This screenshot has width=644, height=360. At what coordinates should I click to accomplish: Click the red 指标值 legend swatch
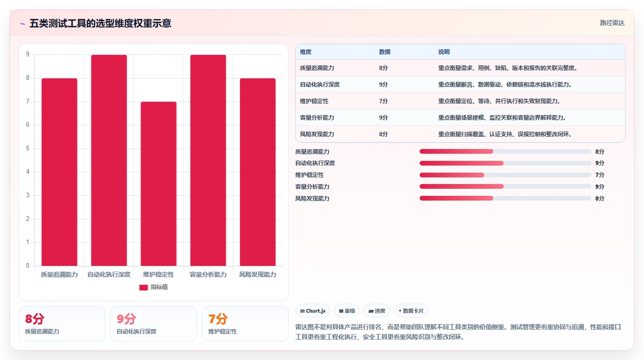[x=144, y=288]
